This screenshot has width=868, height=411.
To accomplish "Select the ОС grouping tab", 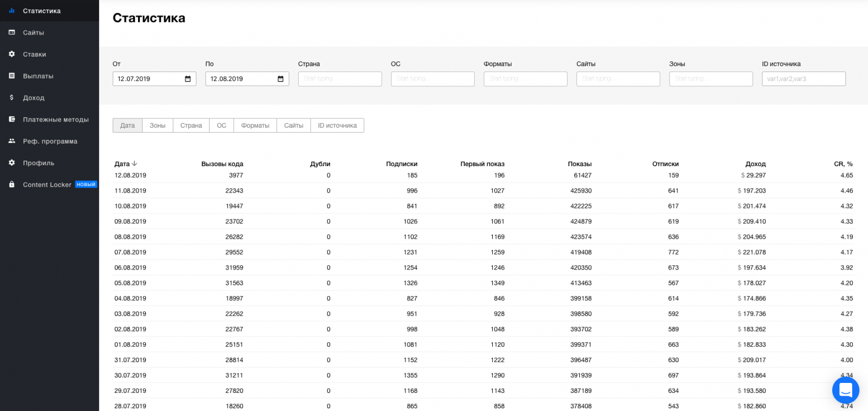I will point(222,125).
